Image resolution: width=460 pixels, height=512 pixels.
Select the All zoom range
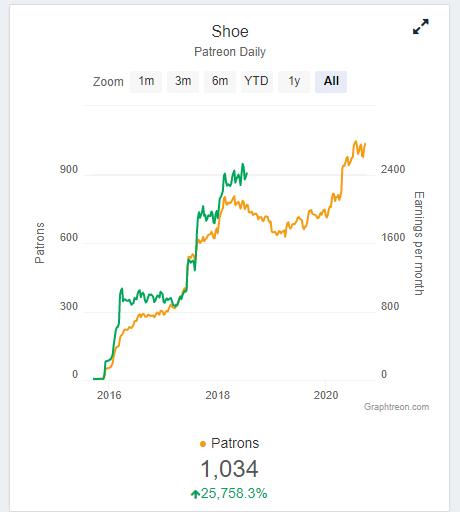331,82
